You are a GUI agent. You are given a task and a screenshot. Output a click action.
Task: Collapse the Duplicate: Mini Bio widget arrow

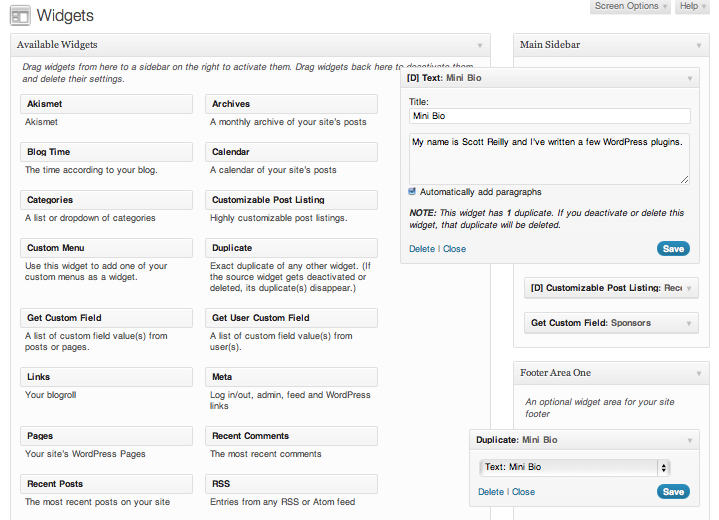coord(689,440)
